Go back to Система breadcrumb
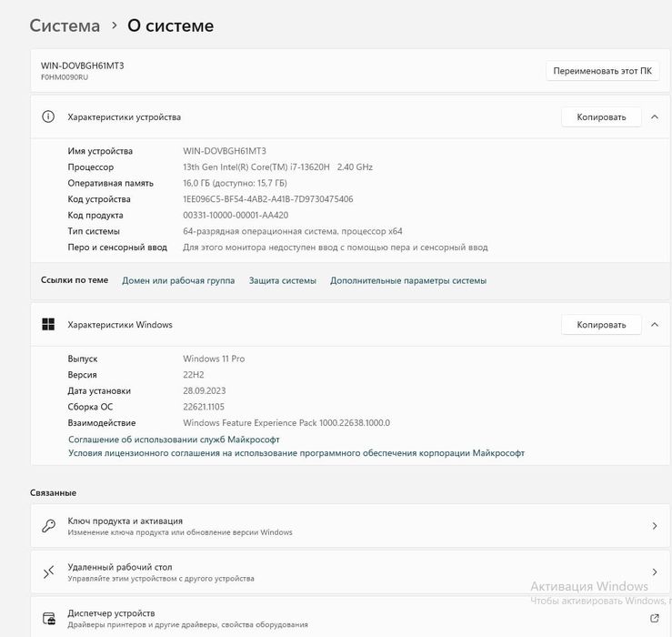 click(65, 25)
